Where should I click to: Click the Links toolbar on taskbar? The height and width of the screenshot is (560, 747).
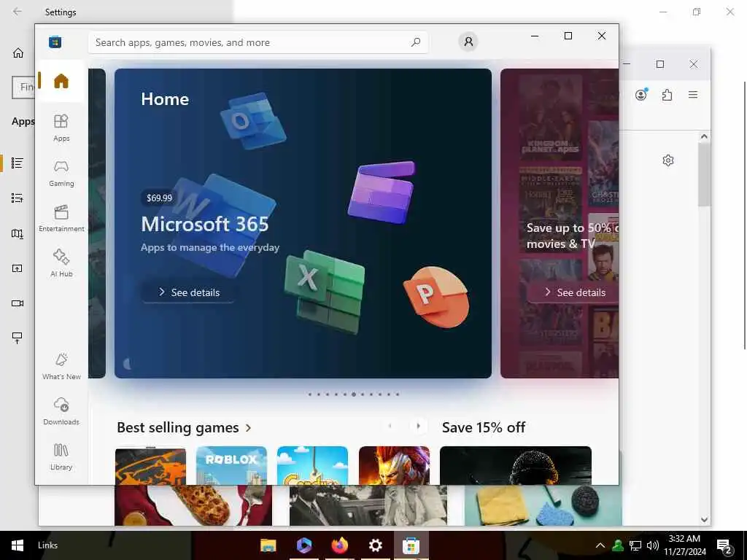pyautogui.click(x=47, y=545)
